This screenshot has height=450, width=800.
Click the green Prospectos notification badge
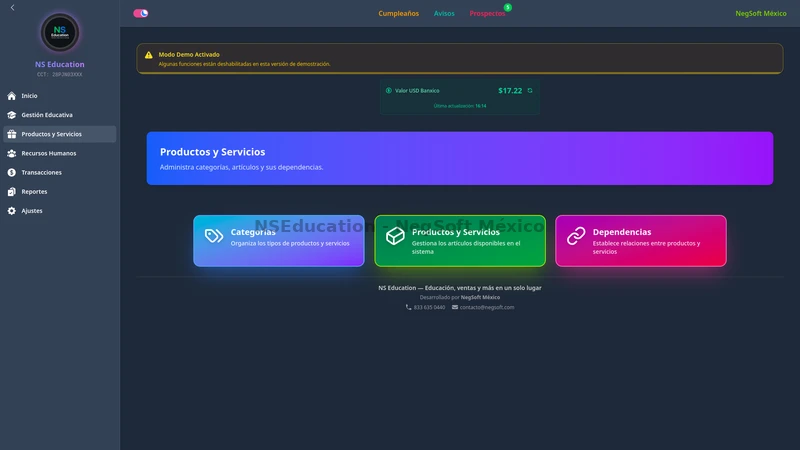(x=508, y=7)
